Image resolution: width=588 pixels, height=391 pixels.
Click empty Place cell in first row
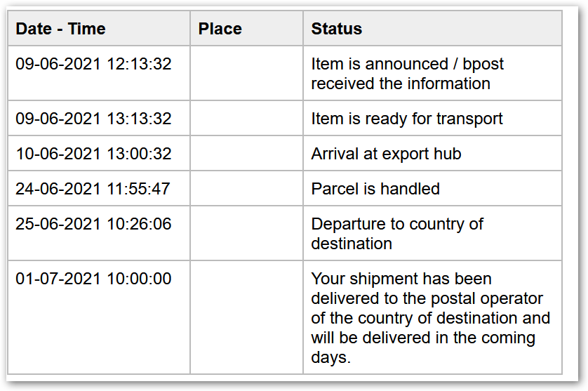pos(246,74)
